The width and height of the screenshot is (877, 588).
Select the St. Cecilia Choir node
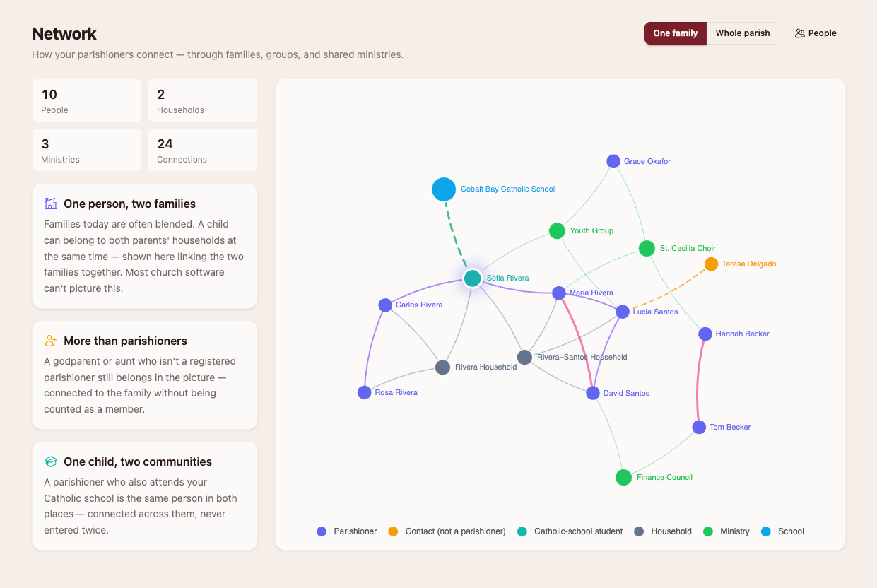(x=647, y=249)
